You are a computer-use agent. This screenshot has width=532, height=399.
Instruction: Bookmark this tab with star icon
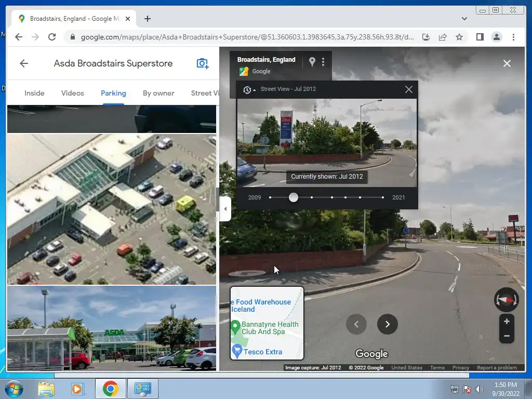pos(459,37)
